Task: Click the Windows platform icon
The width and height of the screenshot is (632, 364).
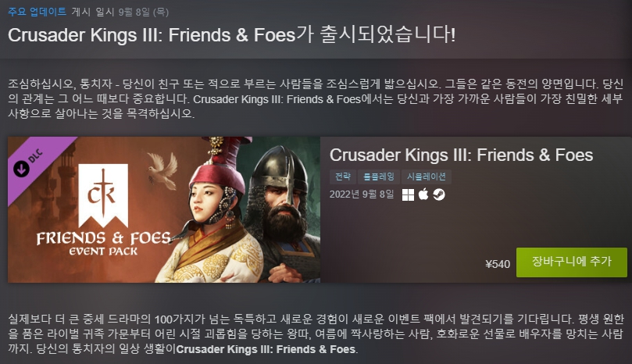Action: point(408,194)
